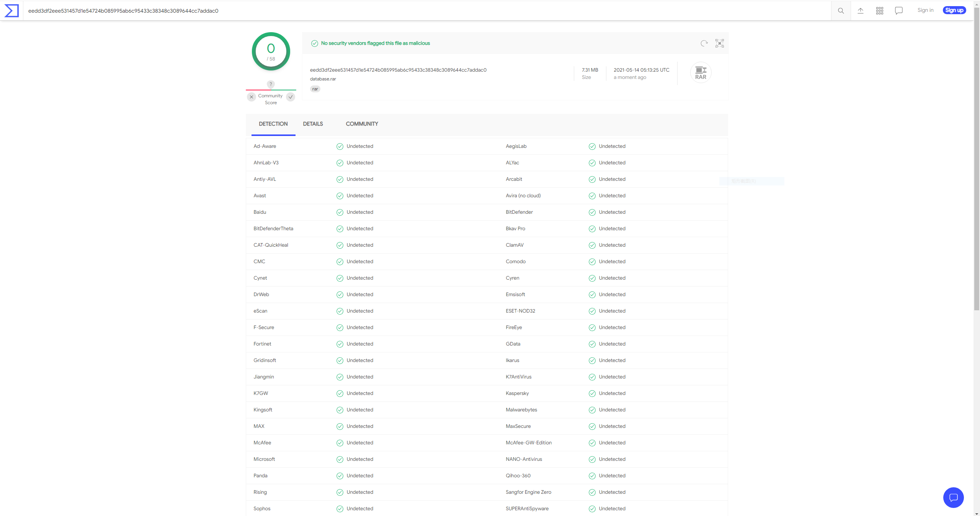980x516 pixels.
Task: Select the ESET-NOD32 vendor name
Action: coord(520,311)
